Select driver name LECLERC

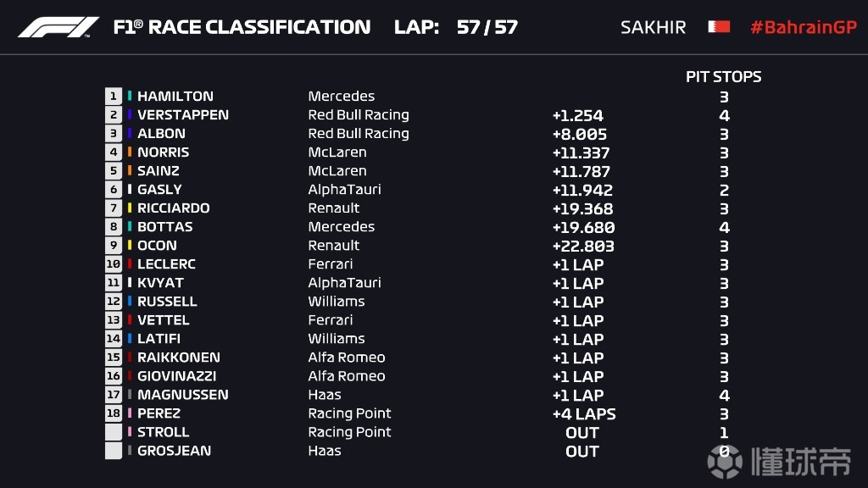pos(166,264)
